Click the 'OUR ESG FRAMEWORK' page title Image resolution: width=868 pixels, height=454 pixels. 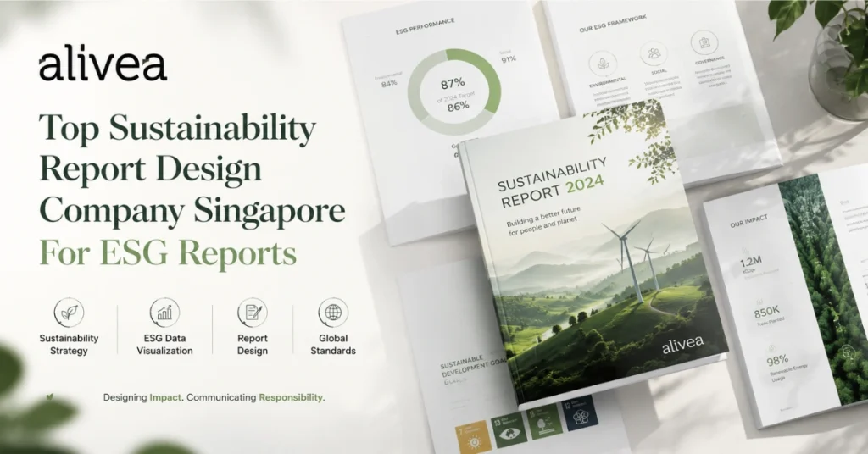(x=613, y=24)
